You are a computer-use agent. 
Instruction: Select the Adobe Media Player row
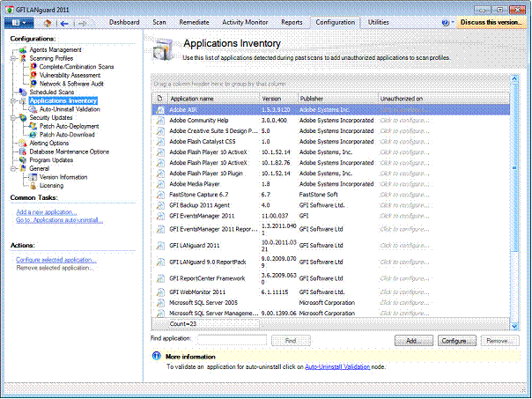331,184
